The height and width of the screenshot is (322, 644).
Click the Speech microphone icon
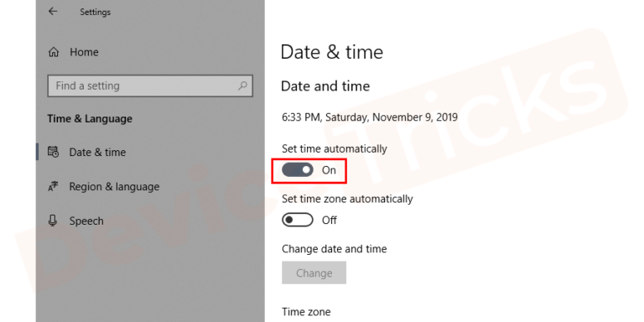(53, 221)
